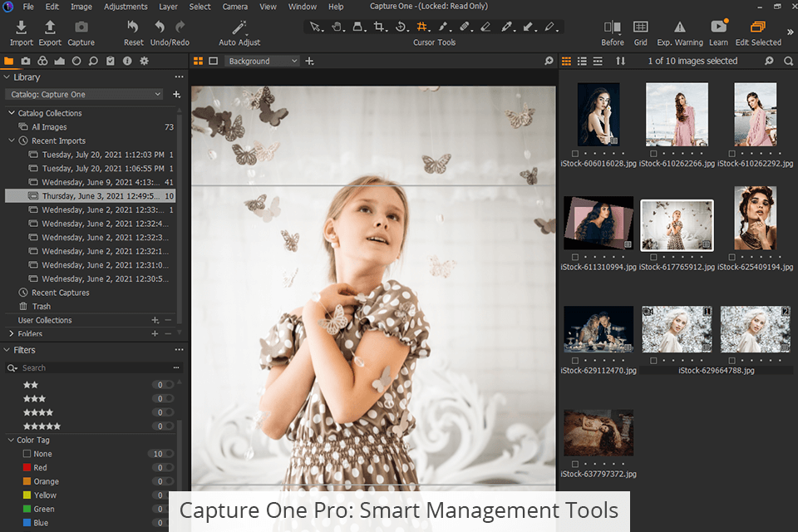Click Edit Selected in the toolbar

(758, 28)
